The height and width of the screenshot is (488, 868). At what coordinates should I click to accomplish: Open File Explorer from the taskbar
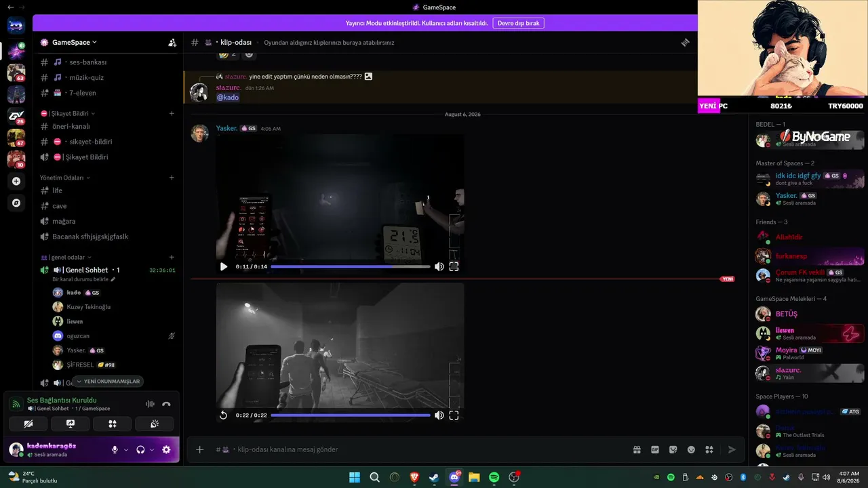[474, 477]
